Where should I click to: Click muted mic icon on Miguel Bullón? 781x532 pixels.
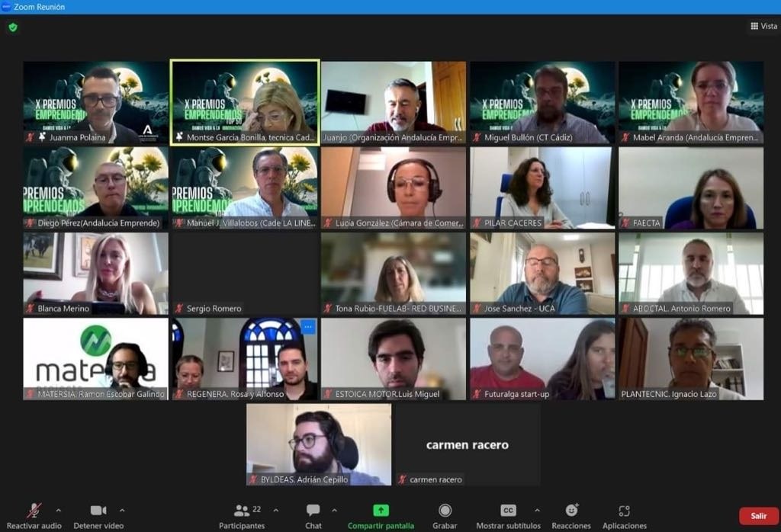pos(477,137)
